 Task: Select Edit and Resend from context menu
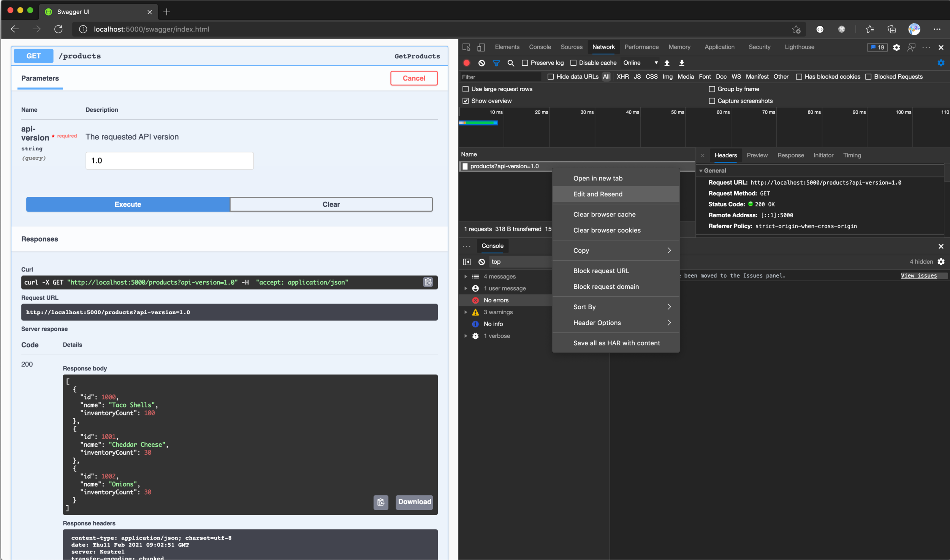(597, 194)
